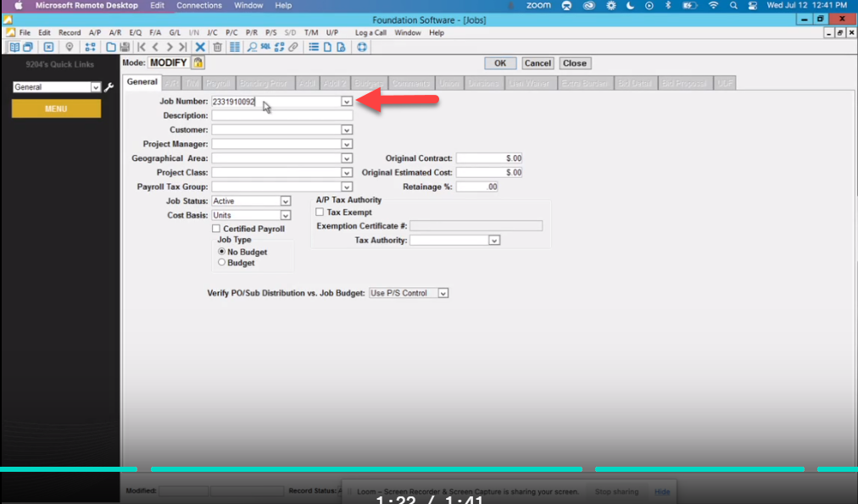Click the trash delete icon in the toolbar
The width and height of the screenshot is (858, 504).
(x=217, y=47)
